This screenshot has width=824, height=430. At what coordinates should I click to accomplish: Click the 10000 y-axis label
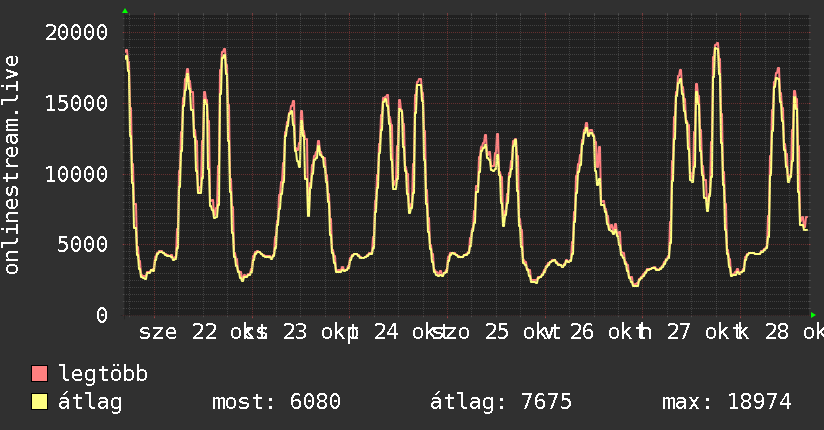point(76,174)
